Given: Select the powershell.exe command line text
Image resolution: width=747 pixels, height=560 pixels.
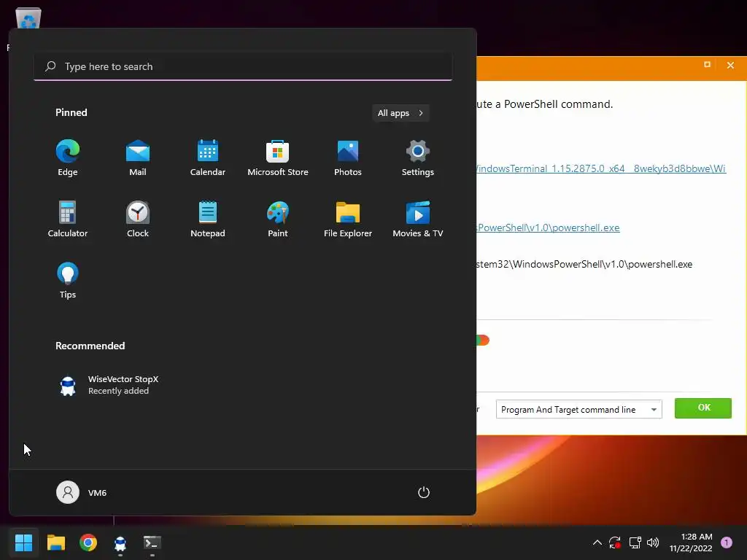Looking at the screenshot, I should point(584,264).
